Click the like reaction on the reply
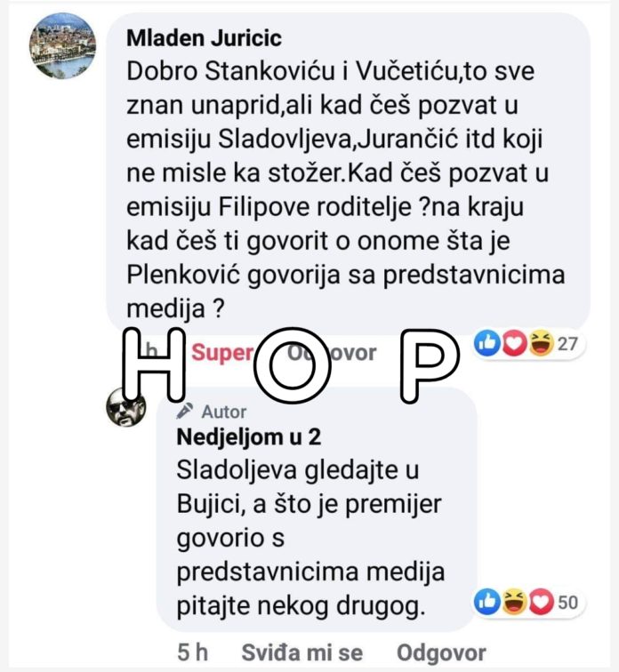 tap(487, 602)
